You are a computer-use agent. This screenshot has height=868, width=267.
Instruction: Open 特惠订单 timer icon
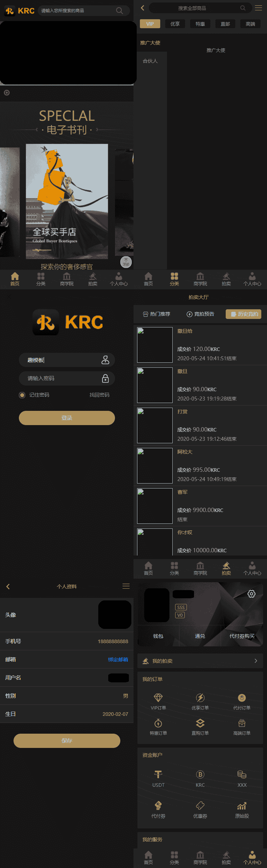[x=158, y=723]
